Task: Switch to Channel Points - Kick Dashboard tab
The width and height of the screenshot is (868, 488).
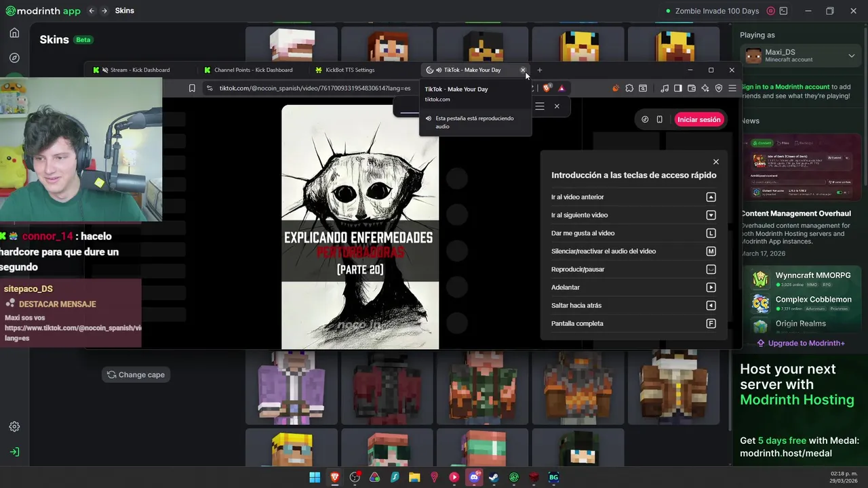Action: coord(253,70)
